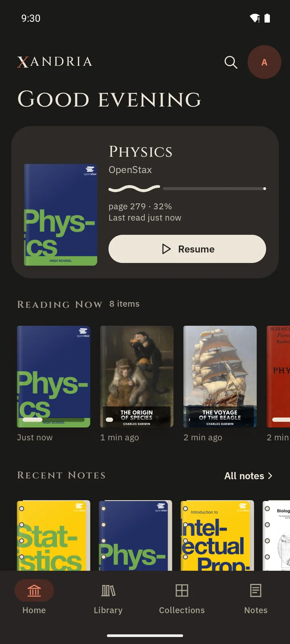Open Biology notebook in Recent Notes

coord(276,535)
